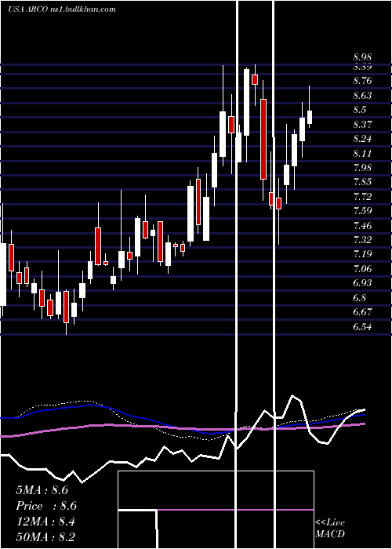Select the 7.06 price axis label
The width and height of the screenshot is (392, 549).
[x=362, y=268]
